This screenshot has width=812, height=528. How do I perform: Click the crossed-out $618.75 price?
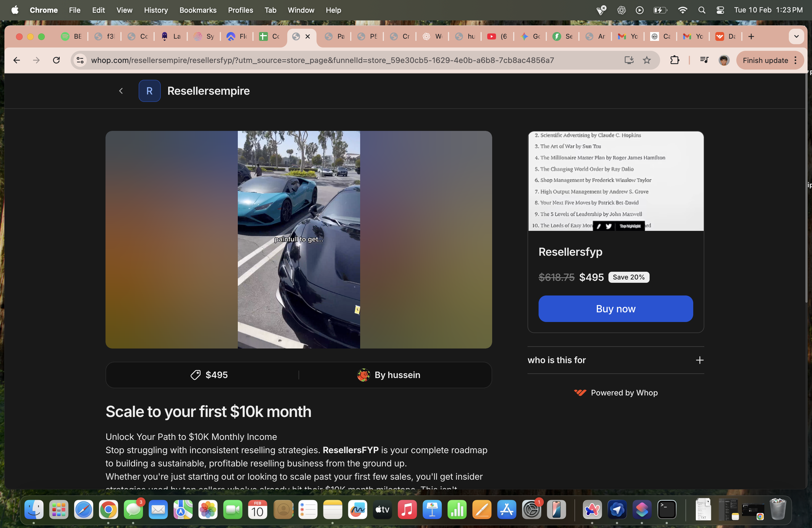556,277
